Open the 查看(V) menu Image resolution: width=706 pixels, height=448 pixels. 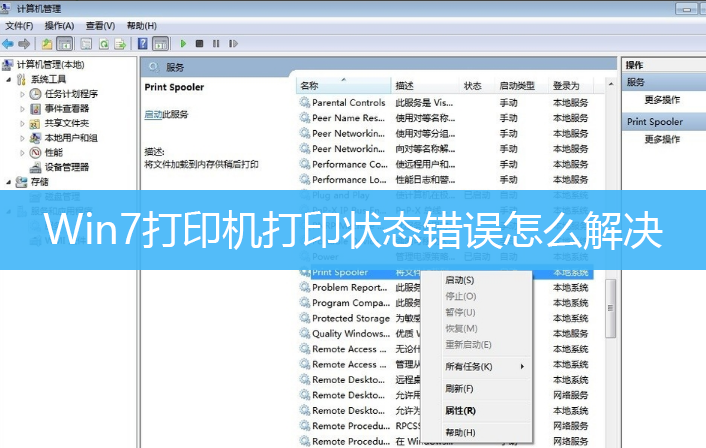point(100,26)
